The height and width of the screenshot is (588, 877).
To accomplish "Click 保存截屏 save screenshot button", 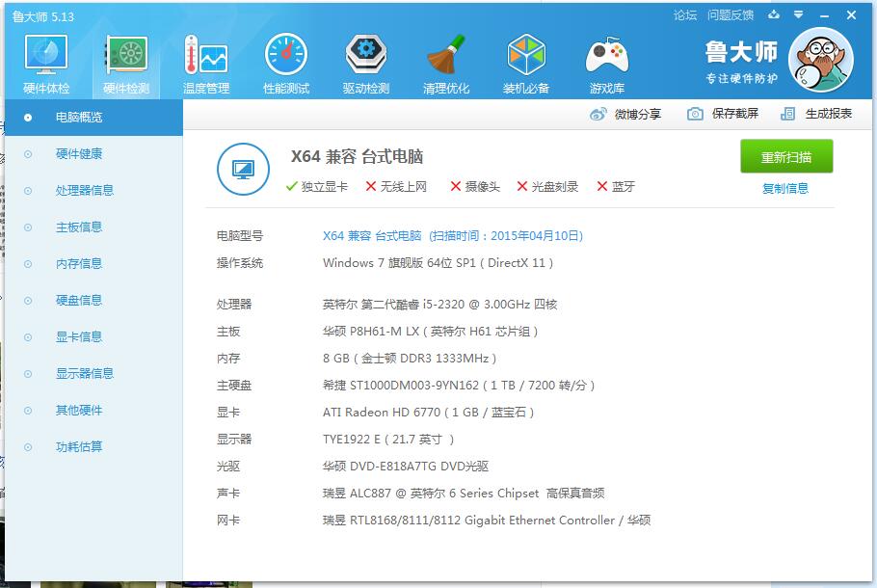I will point(723,114).
